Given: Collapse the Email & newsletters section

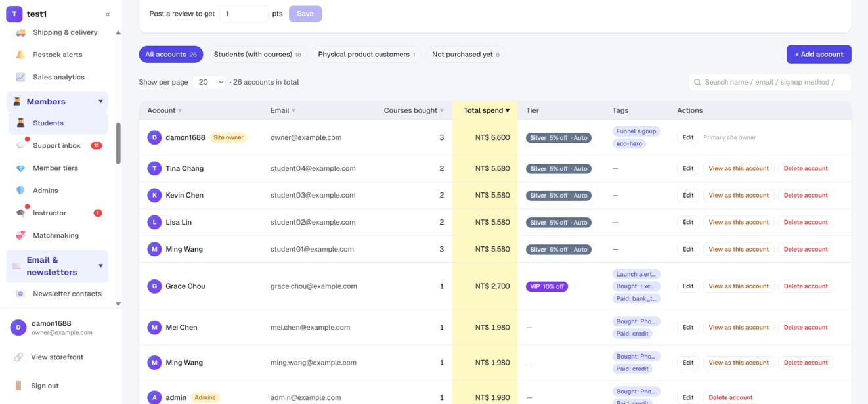Looking at the screenshot, I should click(100, 266).
